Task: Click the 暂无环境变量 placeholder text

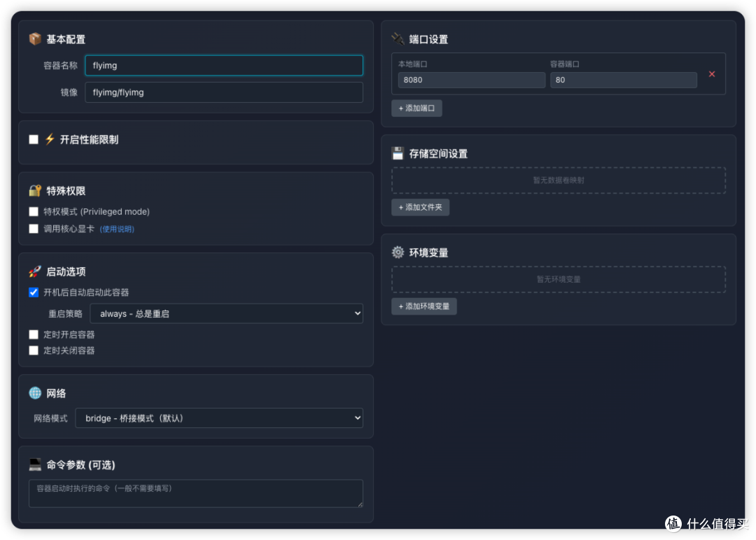Action: pyautogui.click(x=559, y=279)
